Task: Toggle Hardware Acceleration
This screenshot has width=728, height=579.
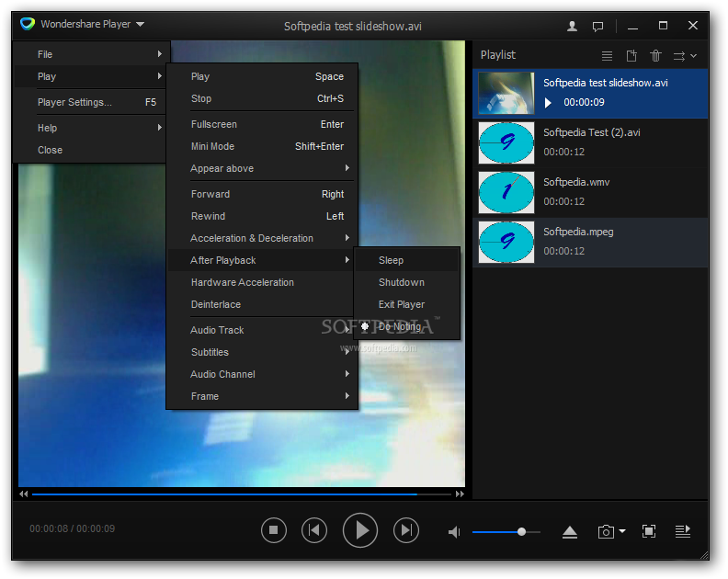Action: [x=261, y=282]
